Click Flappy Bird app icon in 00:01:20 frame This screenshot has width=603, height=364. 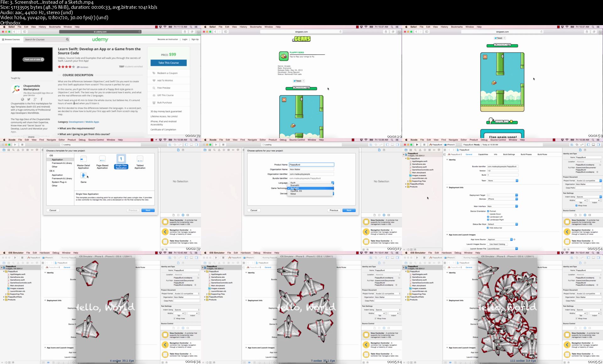click(284, 56)
